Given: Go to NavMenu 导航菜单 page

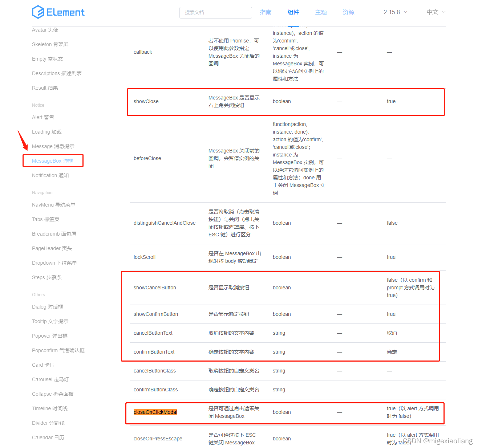Looking at the screenshot, I should click(x=54, y=205).
